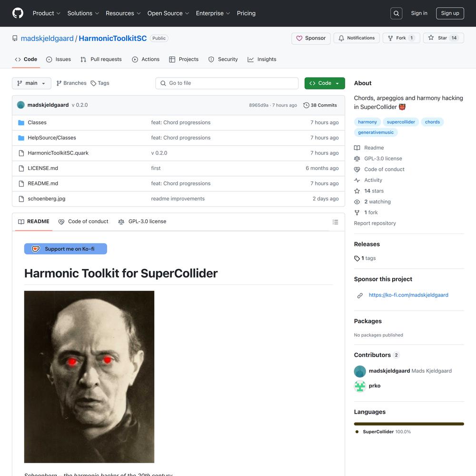Click the book icon beside Readme

[357, 148]
